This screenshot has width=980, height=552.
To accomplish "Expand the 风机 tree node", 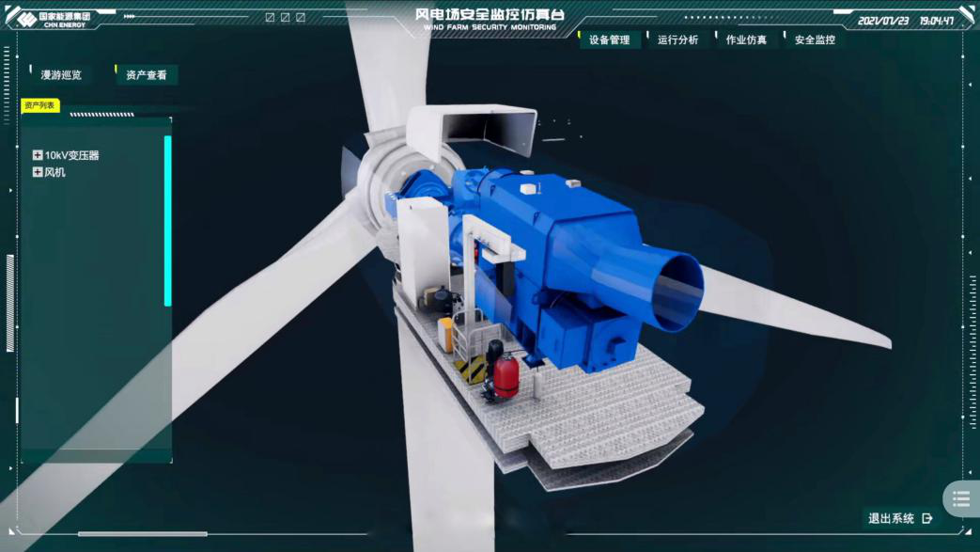I will 38,172.
